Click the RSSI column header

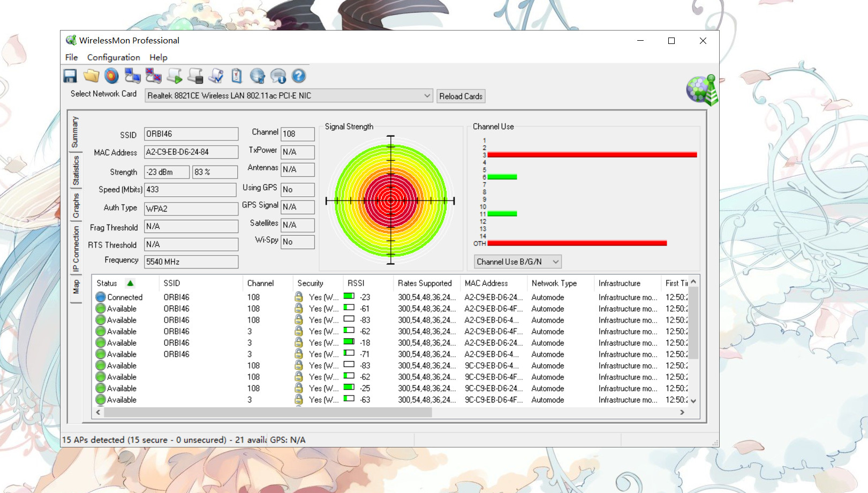[356, 283]
